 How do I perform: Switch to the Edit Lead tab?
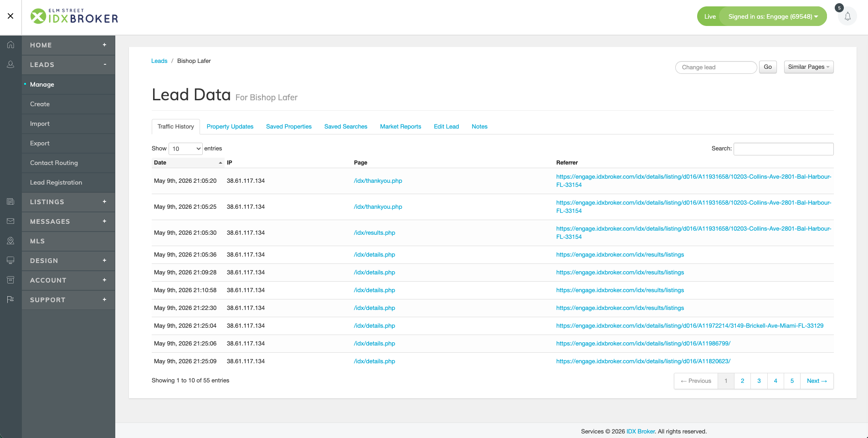(447, 127)
